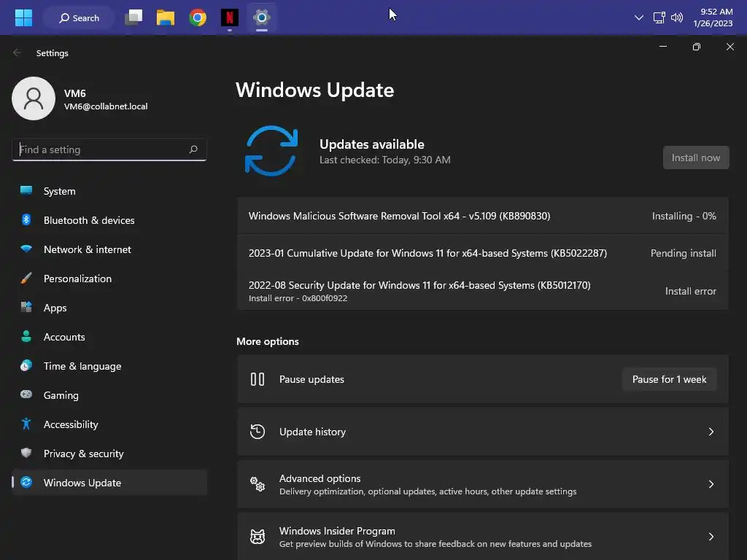
Task: Open volume speaker tray icon
Action: click(x=677, y=18)
